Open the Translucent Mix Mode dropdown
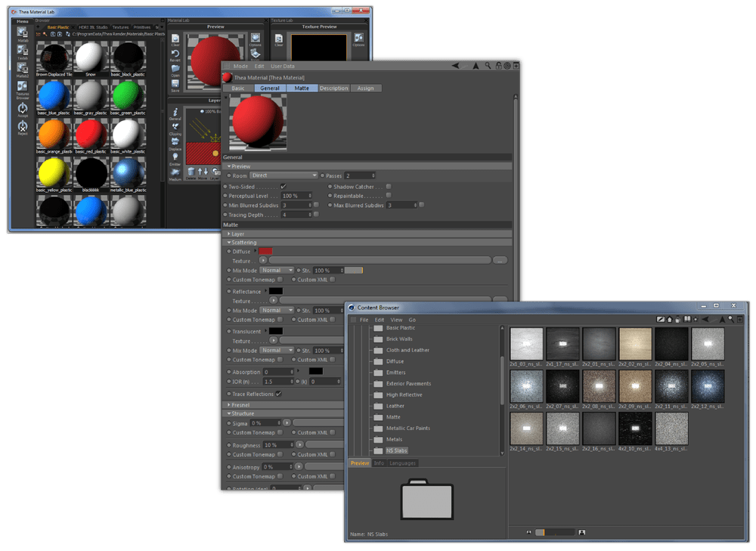The height and width of the screenshot is (551, 756). (277, 351)
